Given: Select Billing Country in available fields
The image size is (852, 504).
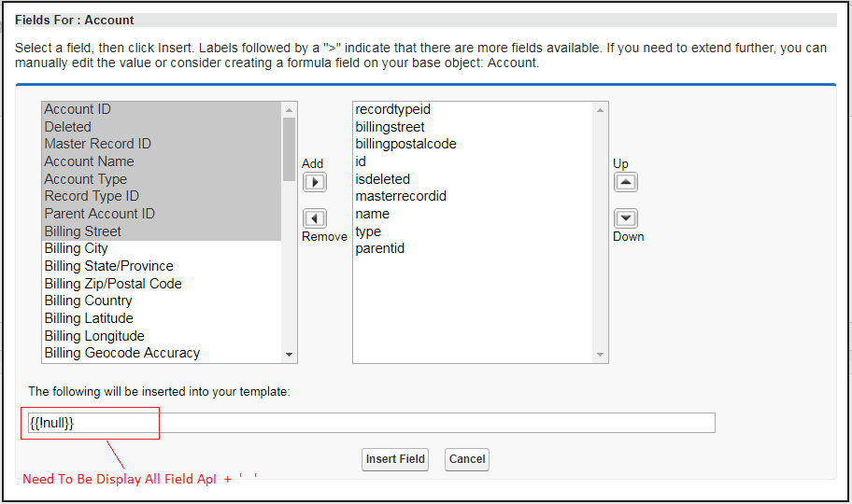Looking at the screenshot, I should 88,301.
